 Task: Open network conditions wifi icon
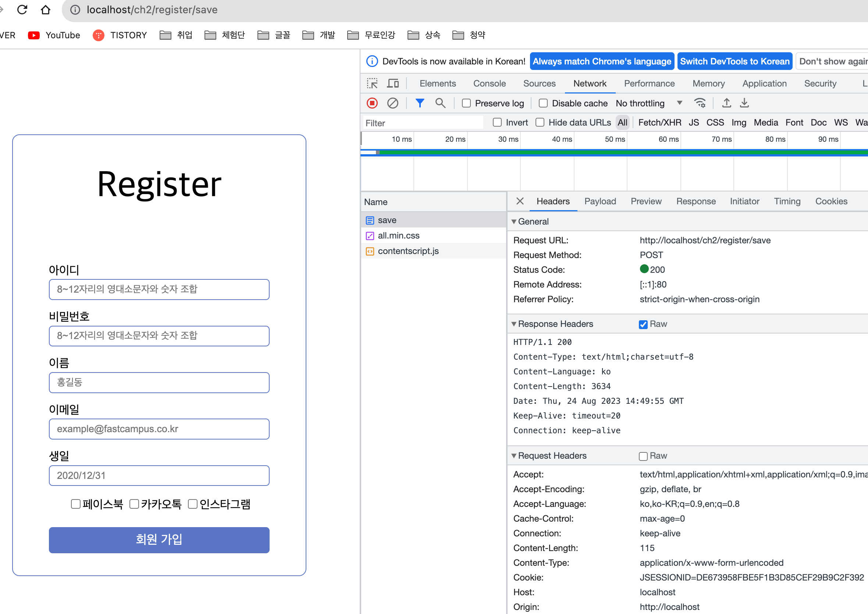(700, 103)
